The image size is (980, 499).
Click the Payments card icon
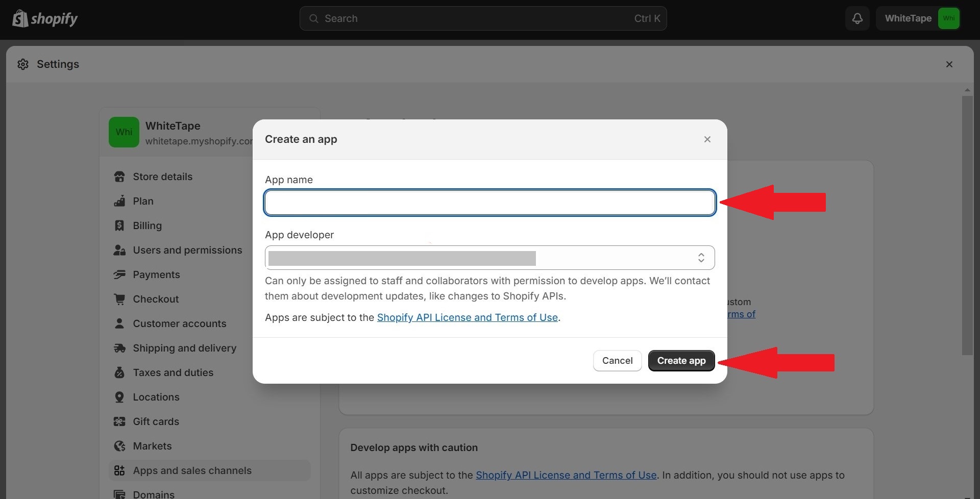pyautogui.click(x=119, y=275)
